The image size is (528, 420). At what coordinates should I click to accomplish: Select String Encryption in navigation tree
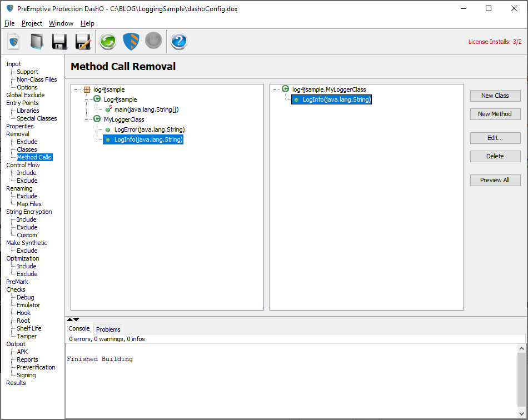click(29, 212)
